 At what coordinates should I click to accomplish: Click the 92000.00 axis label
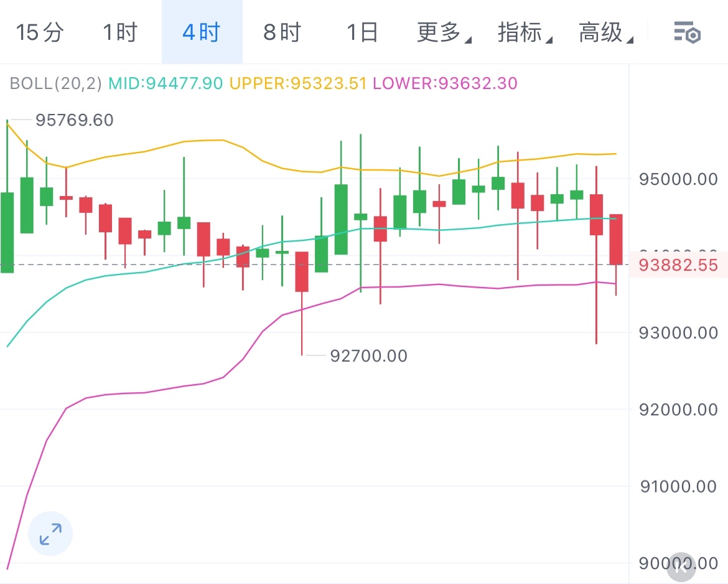tap(678, 409)
